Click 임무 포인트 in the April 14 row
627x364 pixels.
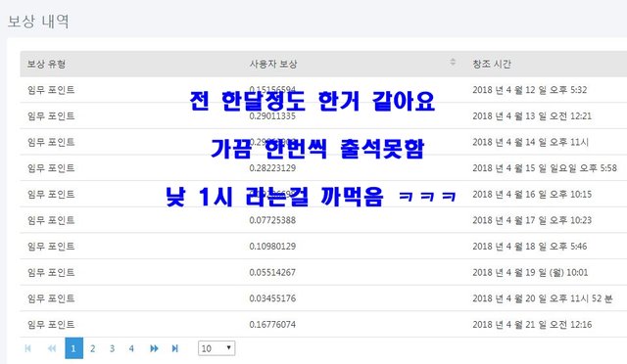point(51,142)
